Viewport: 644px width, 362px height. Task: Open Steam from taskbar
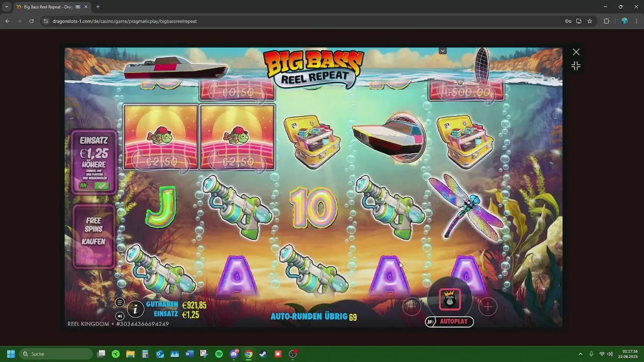pyautogui.click(x=263, y=354)
